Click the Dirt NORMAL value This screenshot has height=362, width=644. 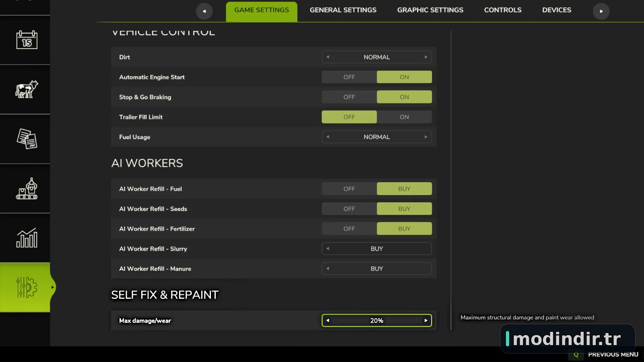377,57
